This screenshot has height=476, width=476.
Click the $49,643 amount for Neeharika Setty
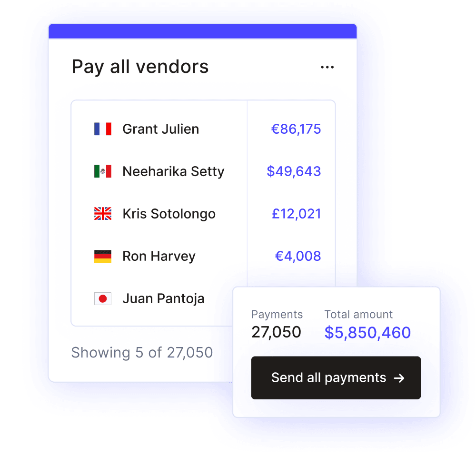(294, 171)
